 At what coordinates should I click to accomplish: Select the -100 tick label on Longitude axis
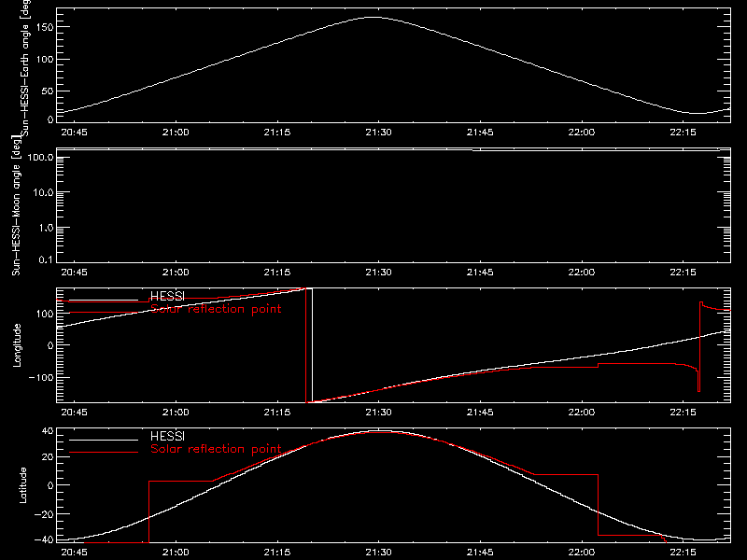pyautogui.click(x=41, y=377)
